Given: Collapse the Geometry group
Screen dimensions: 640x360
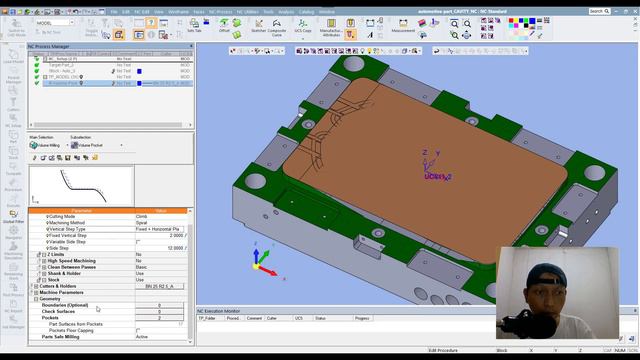Looking at the screenshot, I should click(36, 299).
